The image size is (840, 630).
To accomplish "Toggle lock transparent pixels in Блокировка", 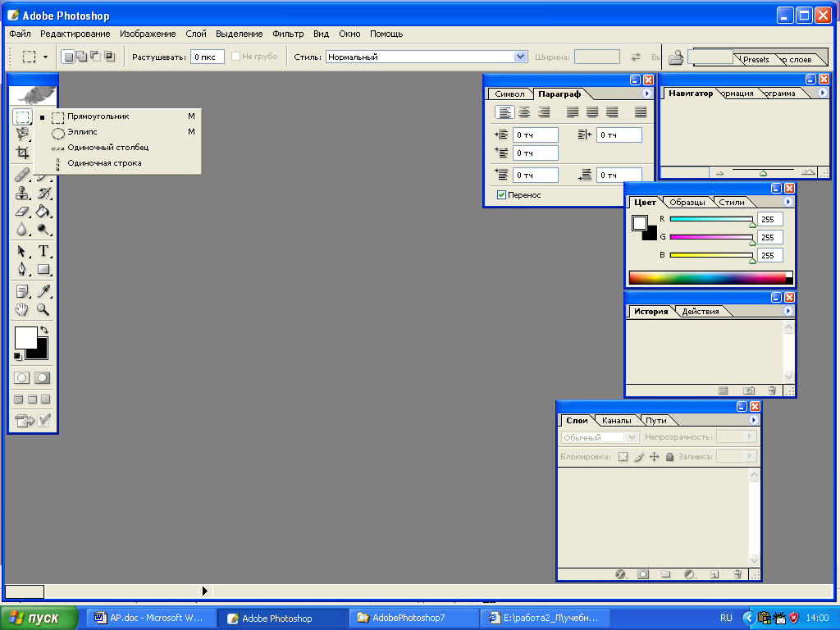I will point(623,457).
